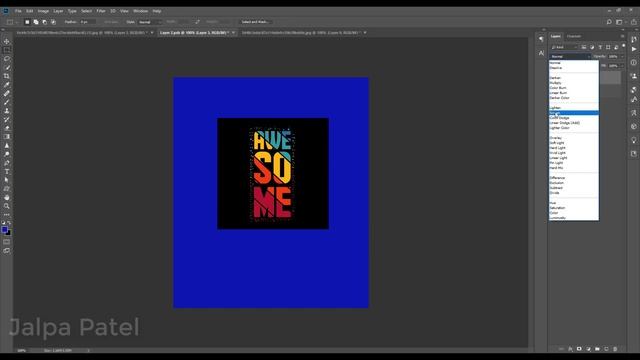Select the Eyedropper tool
Viewport: 640px width, 360px height.
[7, 84]
